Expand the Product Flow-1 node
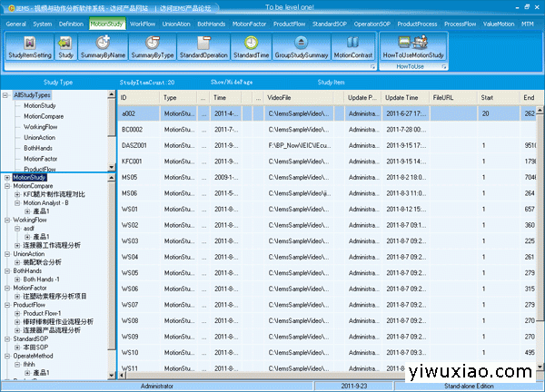 [x=17, y=313]
